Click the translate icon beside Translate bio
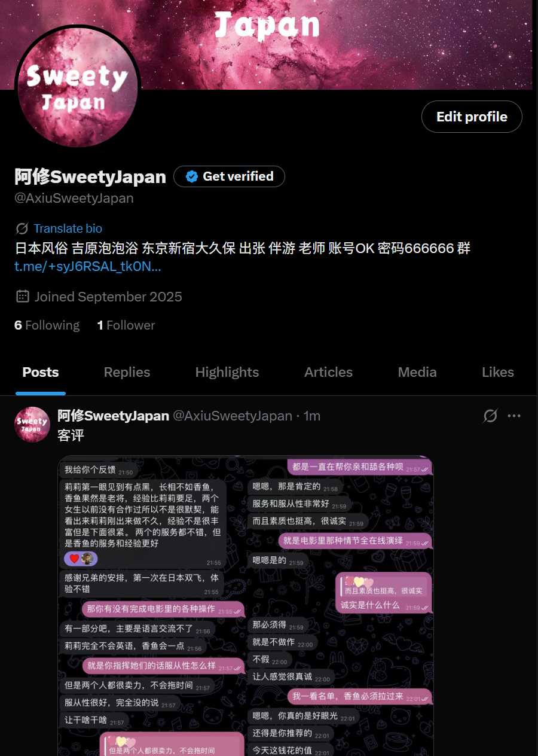 click(22, 228)
